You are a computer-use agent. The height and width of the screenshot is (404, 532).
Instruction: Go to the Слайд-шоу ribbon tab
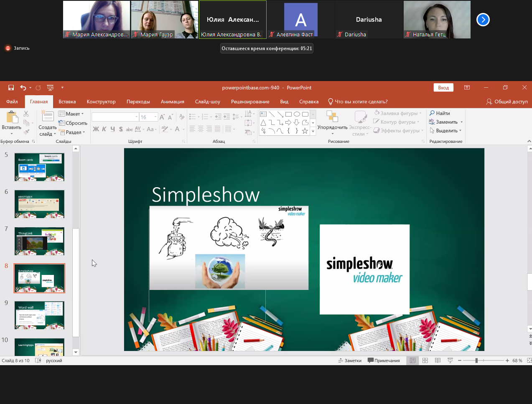click(x=208, y=102)
